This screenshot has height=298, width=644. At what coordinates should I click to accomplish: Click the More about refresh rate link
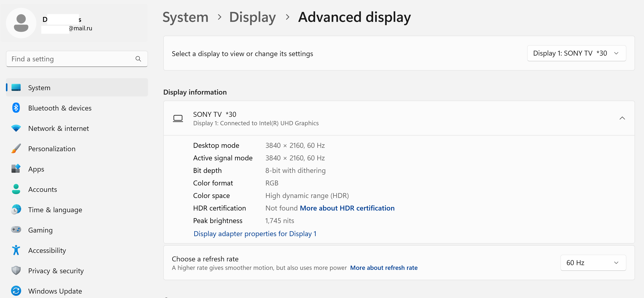[x=383, y=268]
